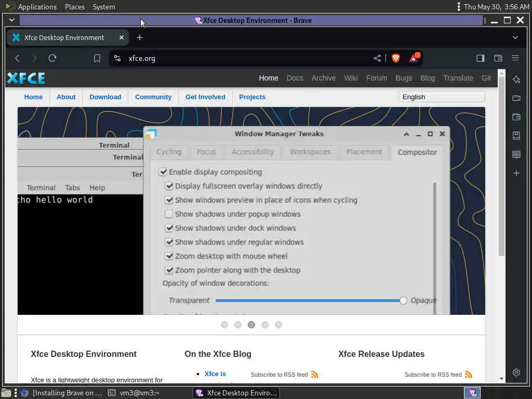The image size is (532, 399).
Task: Add item with sidebar plus icon
Action: click(516, 173)
